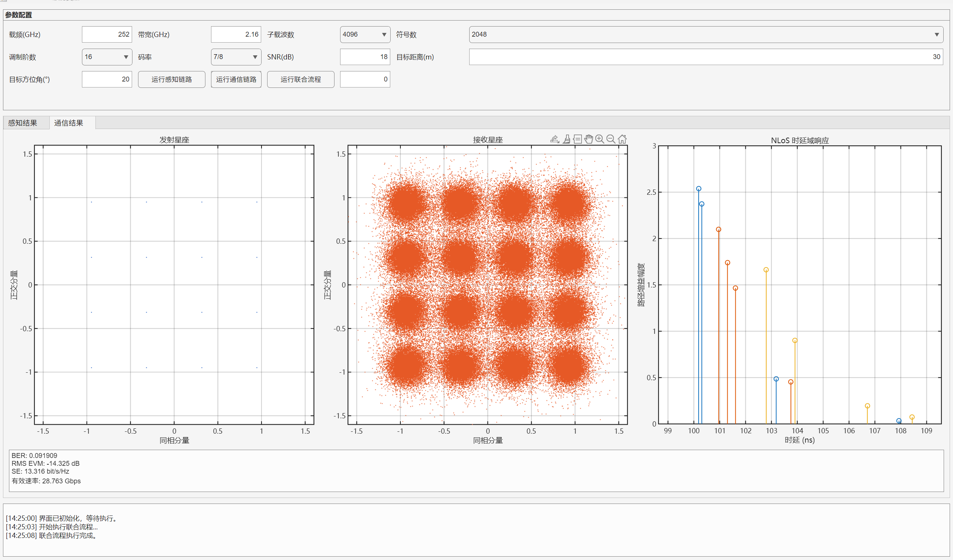Click the 目标距离(m) input field
Screen dimensions: 953x560
click(706, 57)
